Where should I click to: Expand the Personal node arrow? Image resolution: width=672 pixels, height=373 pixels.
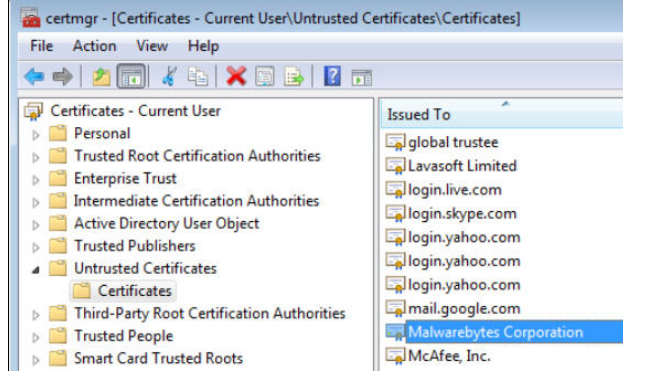(x=36, y=135)
